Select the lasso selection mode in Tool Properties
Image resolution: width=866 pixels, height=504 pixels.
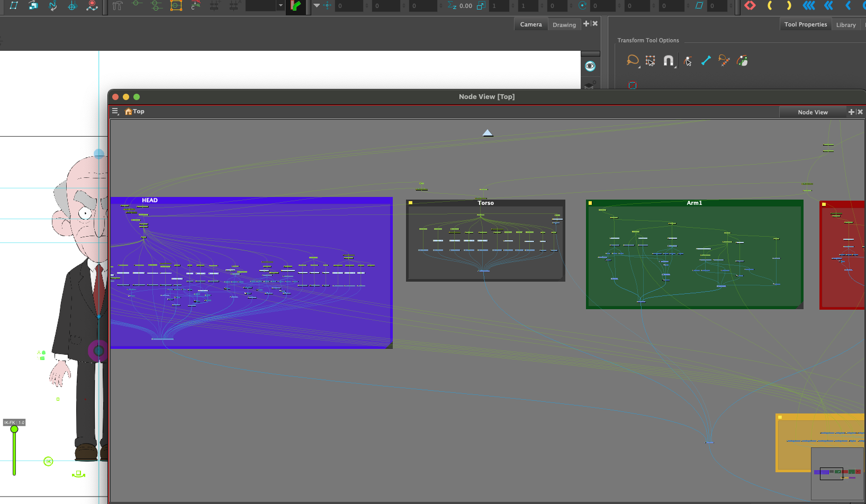click(633, 60)
